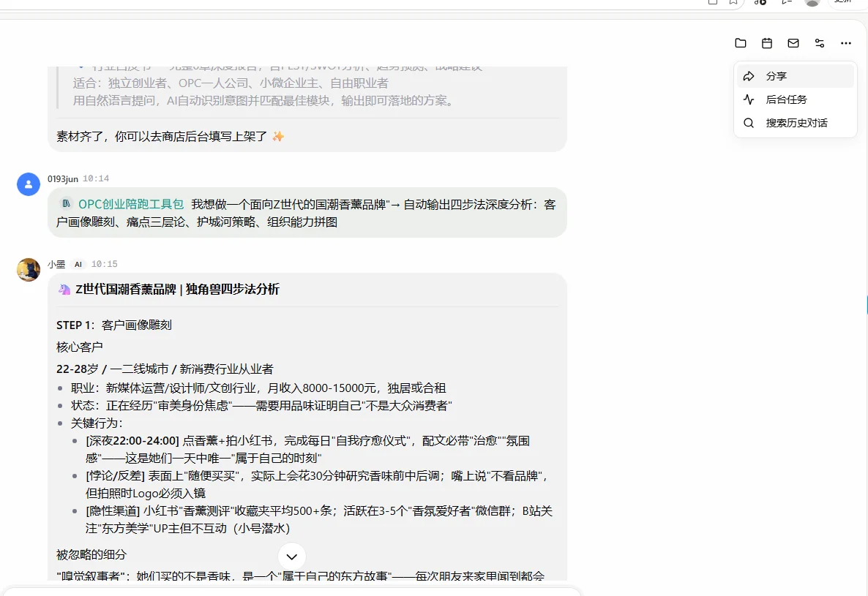Click the unicorn emoji in the heading

click(64, 289)
